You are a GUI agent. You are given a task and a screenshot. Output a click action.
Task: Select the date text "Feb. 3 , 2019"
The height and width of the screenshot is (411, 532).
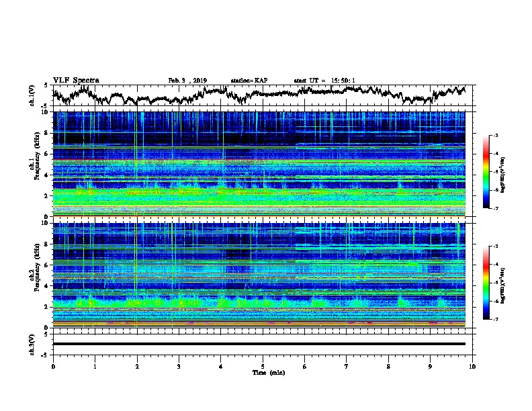coord(187,81)
